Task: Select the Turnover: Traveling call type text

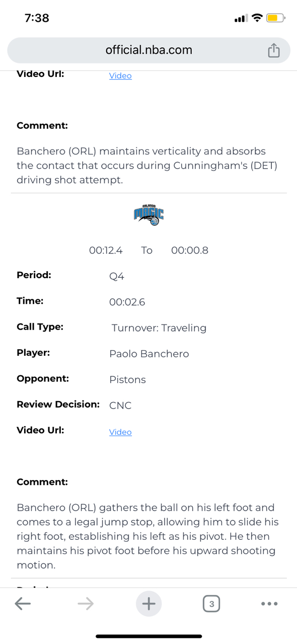Action: 159,328
